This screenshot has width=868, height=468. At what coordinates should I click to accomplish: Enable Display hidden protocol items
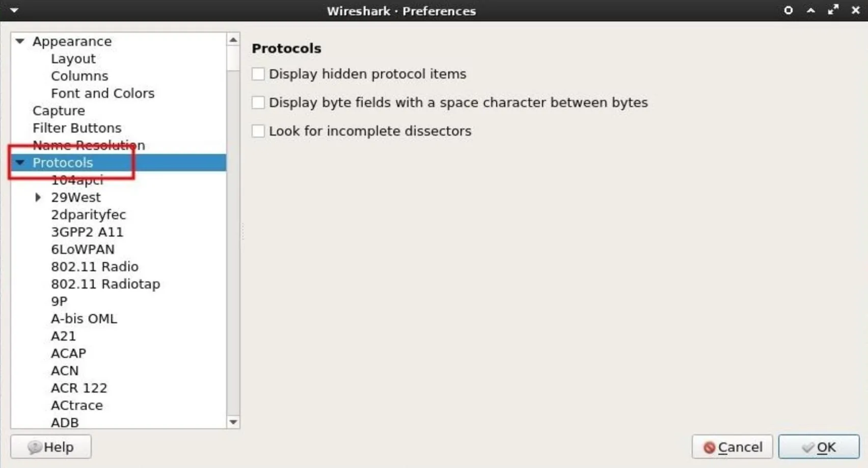pyautogui.click(x=258, y=74)
